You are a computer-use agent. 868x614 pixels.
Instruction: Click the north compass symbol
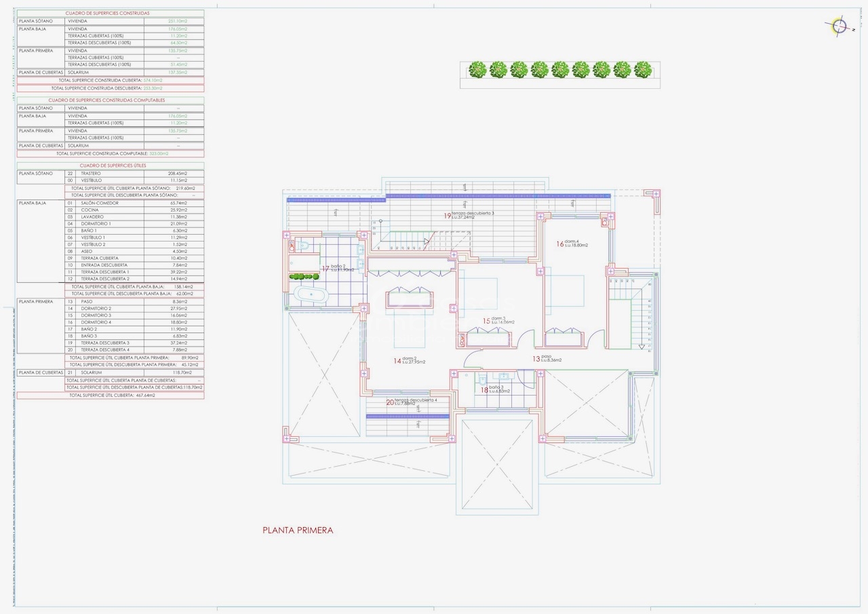(x=840, y=26)
